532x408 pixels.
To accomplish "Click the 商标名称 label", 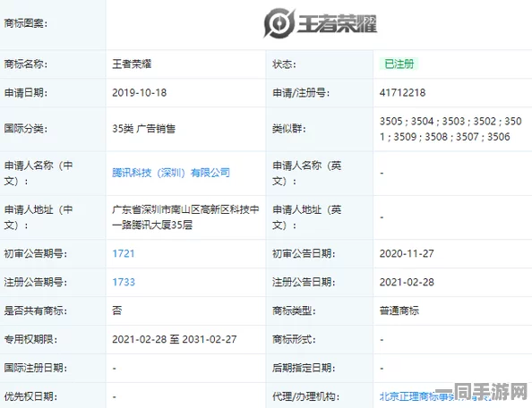I will pos(25,64).
